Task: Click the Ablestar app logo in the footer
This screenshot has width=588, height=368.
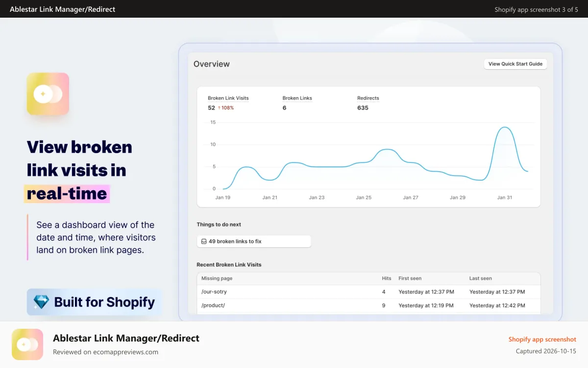Action: coord(28,344)
